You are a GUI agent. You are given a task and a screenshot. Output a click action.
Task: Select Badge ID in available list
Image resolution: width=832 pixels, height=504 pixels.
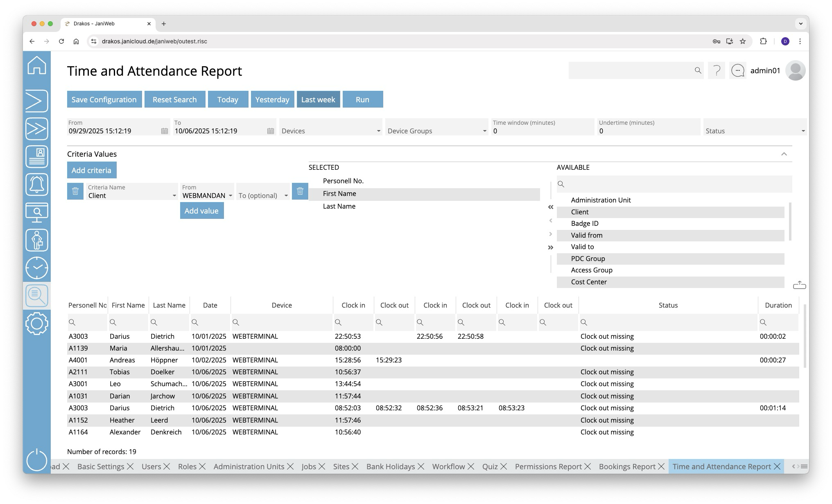[585, 224]
